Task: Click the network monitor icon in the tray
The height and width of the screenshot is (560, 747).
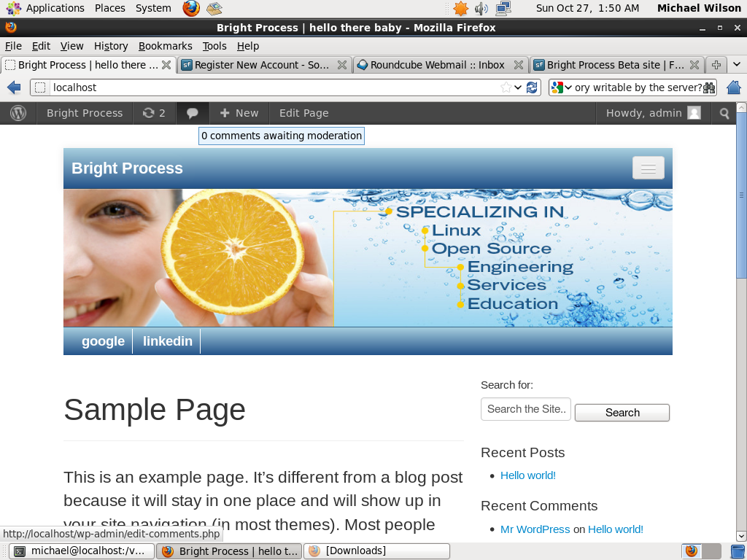Action: (503, 8)
